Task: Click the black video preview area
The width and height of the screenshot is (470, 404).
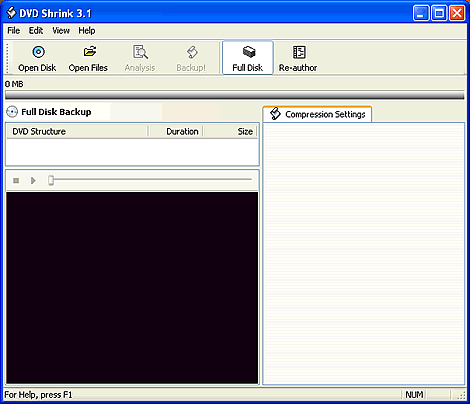Action: (132, 288)
